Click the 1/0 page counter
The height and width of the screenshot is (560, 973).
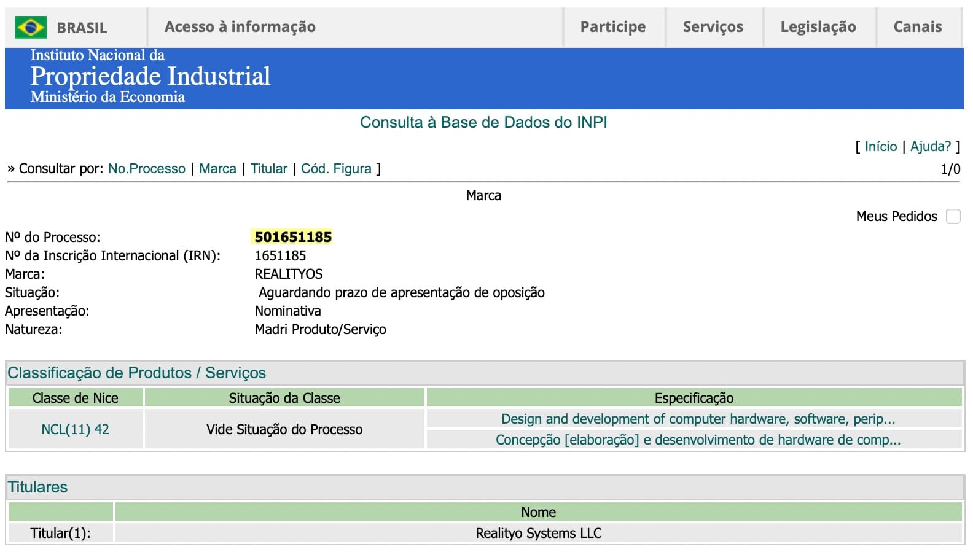pos(950,169)
